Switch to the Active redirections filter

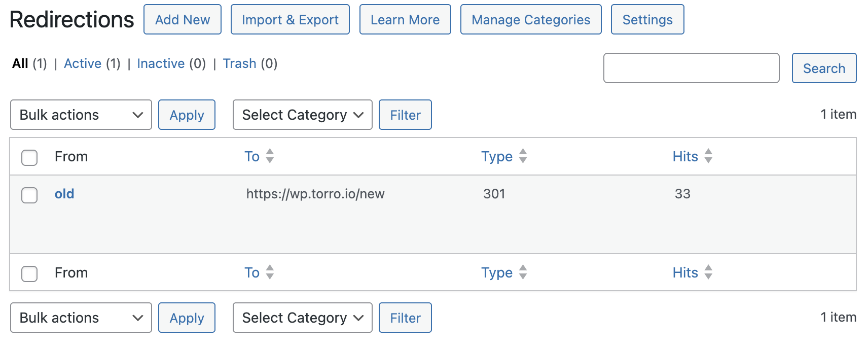83,63
